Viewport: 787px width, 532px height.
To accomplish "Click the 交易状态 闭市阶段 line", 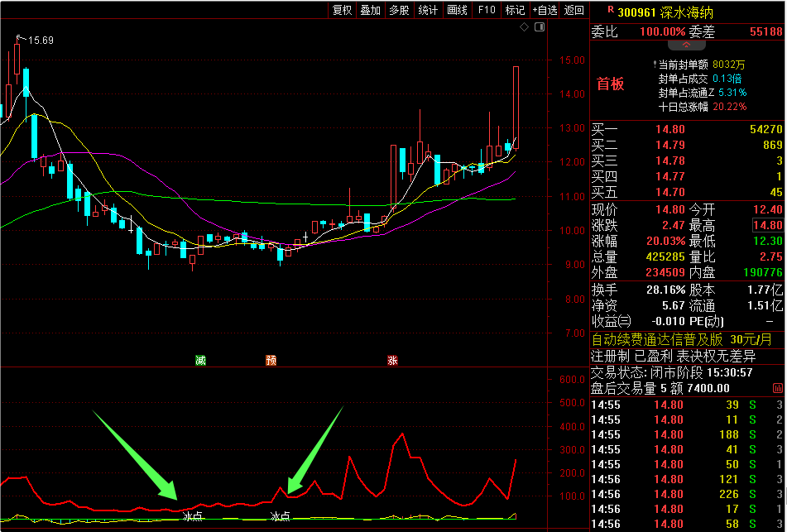I will click(x=672, y=372).
